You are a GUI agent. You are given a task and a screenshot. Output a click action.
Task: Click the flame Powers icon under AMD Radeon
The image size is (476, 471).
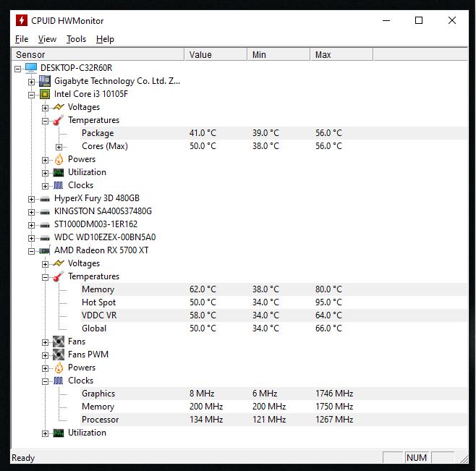click(59, 368)
